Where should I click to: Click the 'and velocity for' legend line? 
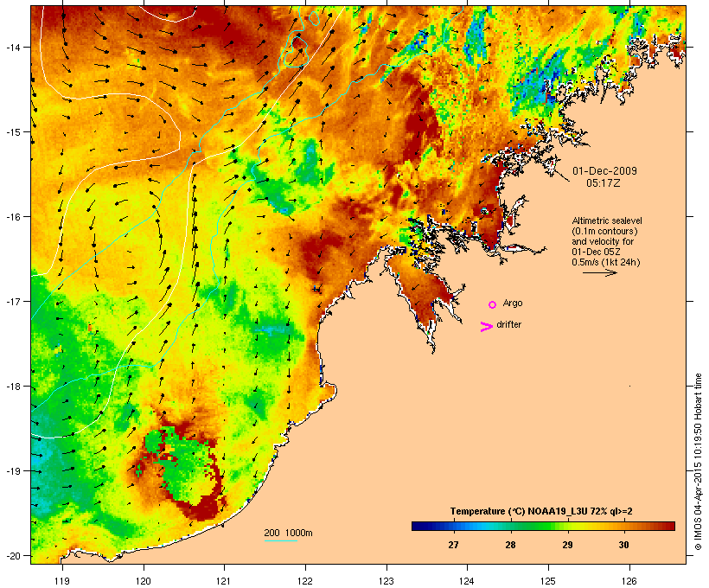(x=603, y=241)
